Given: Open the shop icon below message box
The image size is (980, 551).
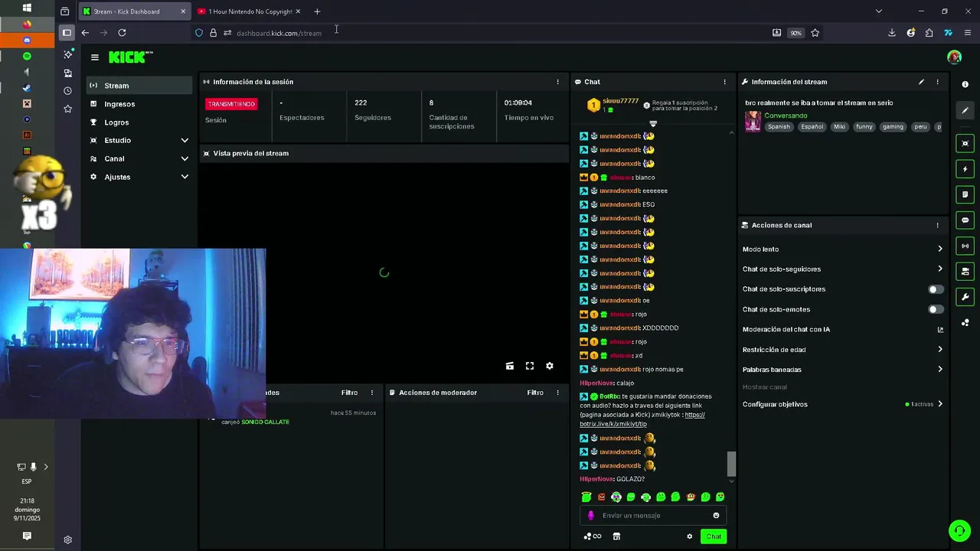Looking at the screenshot, I should [x=616, y=536].
